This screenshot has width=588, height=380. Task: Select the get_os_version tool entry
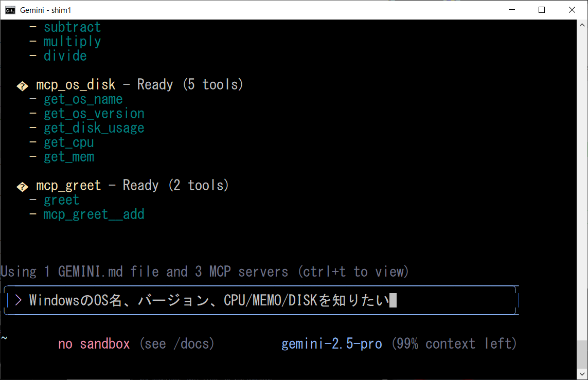pos(94,114)
